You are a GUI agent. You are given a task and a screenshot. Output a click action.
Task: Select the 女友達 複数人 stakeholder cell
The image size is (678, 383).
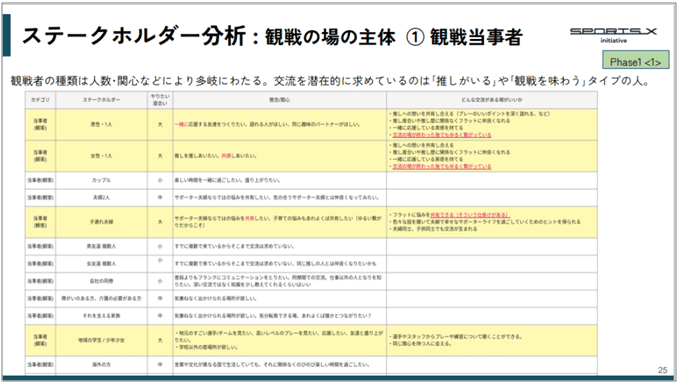pos(101,264)
